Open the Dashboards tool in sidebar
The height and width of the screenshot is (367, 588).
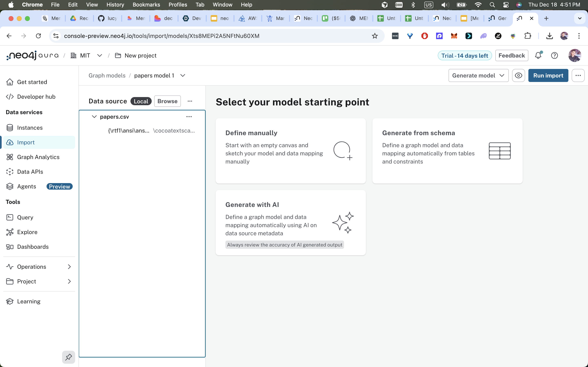(x=33, y=247)
